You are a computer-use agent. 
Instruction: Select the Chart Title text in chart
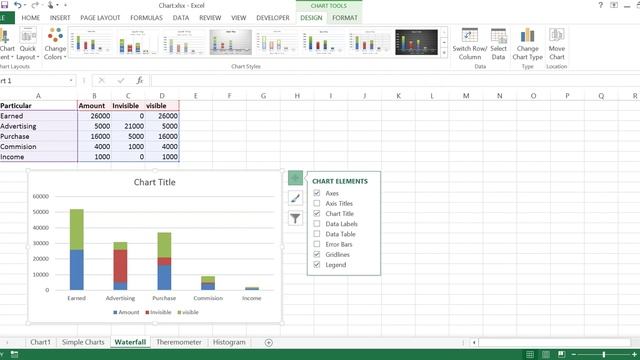point(155,182)
